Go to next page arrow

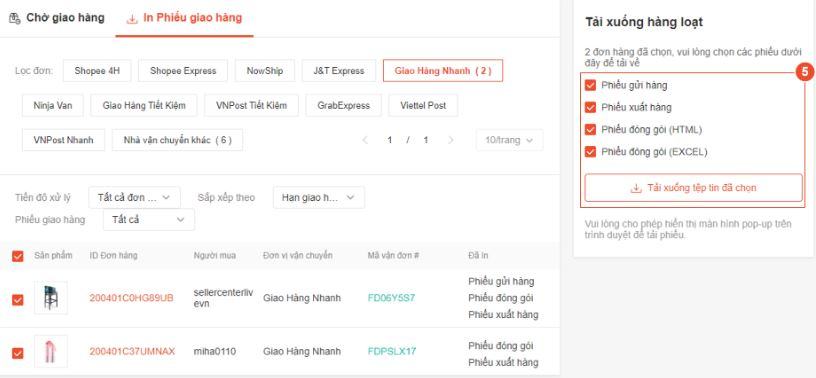click(451, 140)
